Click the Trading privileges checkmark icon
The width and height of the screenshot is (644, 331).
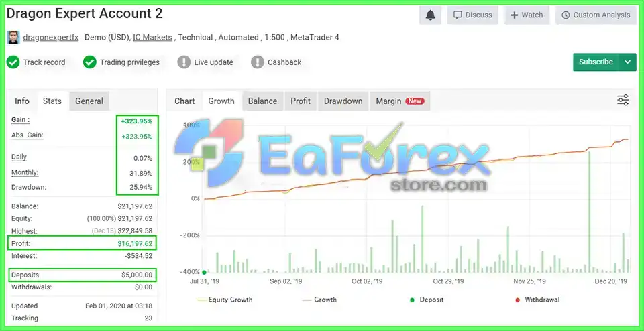[x=89, y=62]
